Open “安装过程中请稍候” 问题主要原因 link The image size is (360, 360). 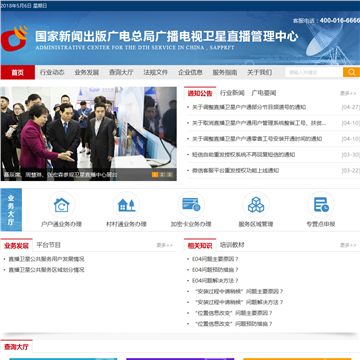click(239, 291)
